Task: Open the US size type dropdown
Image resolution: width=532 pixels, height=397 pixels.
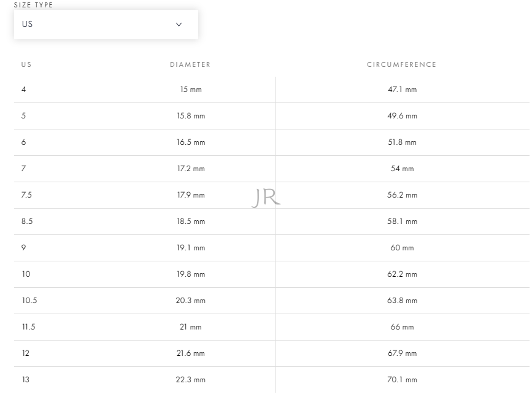Action: click(106, 25)
